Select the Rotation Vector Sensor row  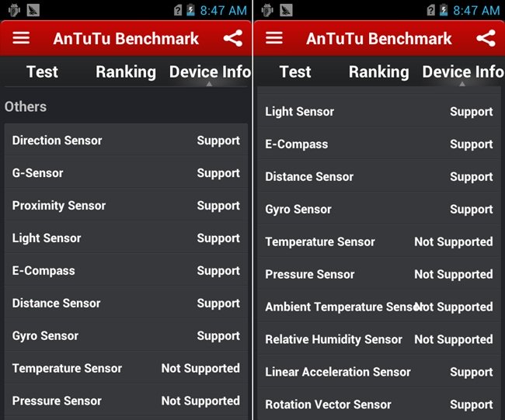pos(379,404)
